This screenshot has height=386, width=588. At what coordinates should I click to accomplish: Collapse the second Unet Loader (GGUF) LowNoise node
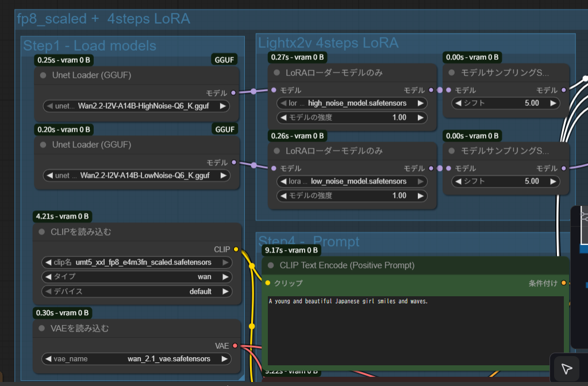[43, 145]
